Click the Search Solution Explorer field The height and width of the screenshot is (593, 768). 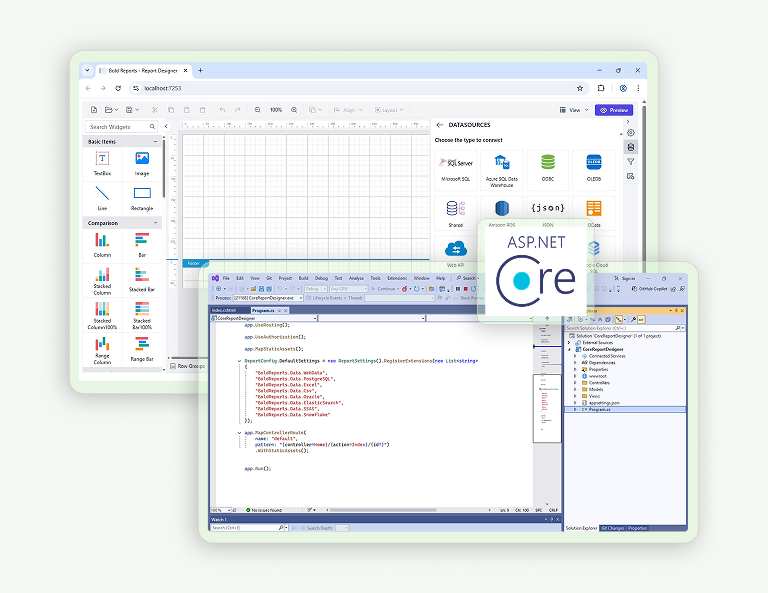point(625,328)
